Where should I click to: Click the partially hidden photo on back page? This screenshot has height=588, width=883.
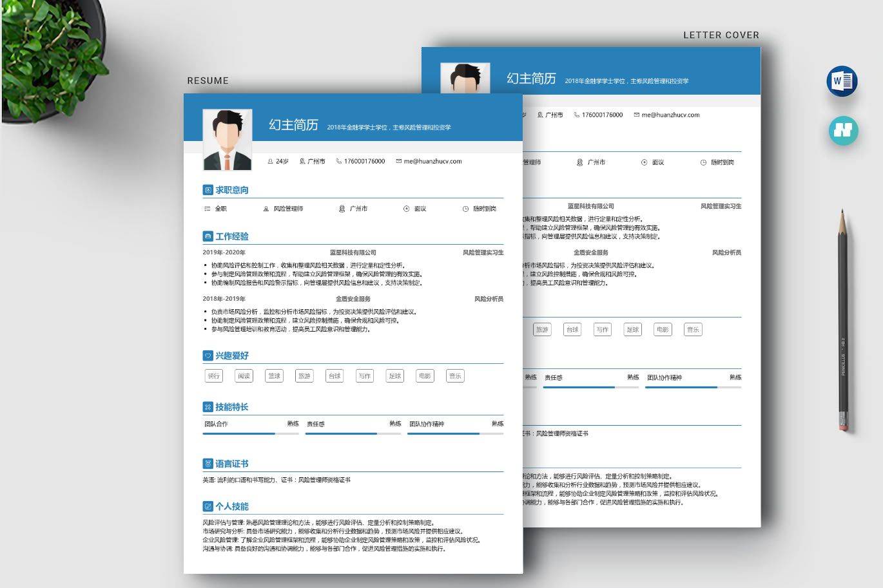coord(465,79)
